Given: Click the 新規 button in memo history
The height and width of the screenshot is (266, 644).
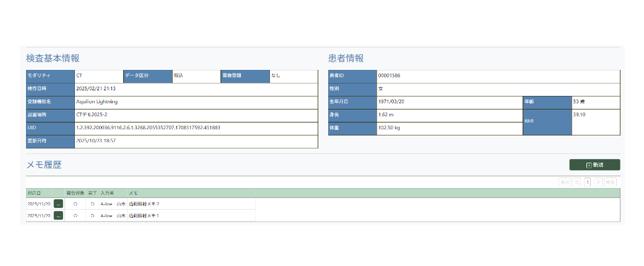Looking at the screenshot, I should 594,165.
